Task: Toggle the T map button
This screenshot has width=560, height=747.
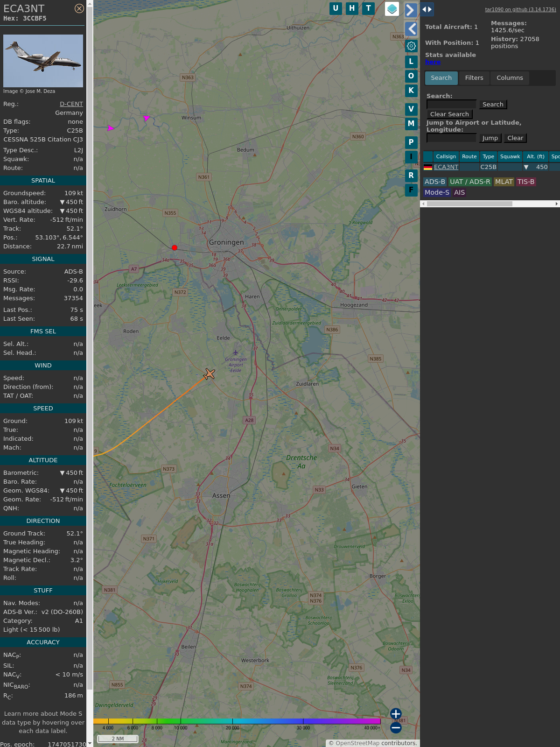Action: coord(368,8)
